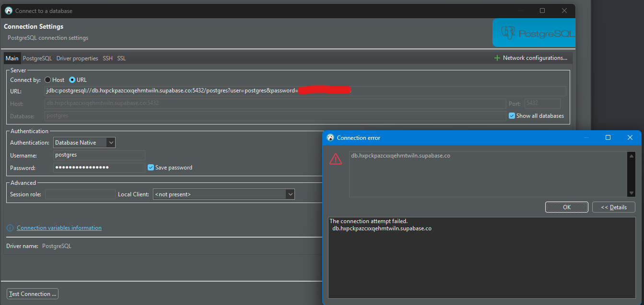The width and height of the screenshot is (644, 305).
Task: Toggle Show all databases checkbox
Action: [512, 116]
